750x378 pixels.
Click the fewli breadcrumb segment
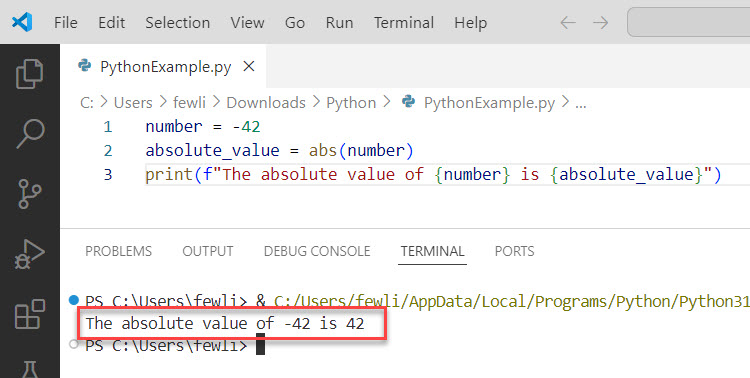click(x=189, y=102)
